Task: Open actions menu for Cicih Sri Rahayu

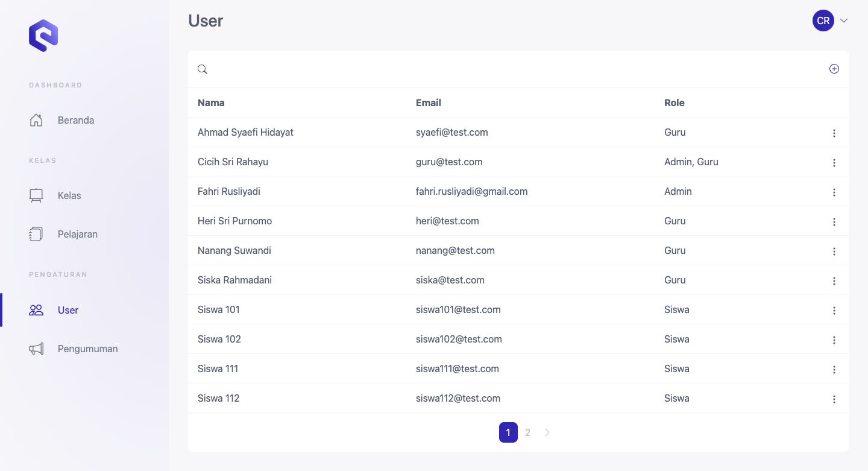Action: [834, 163]
